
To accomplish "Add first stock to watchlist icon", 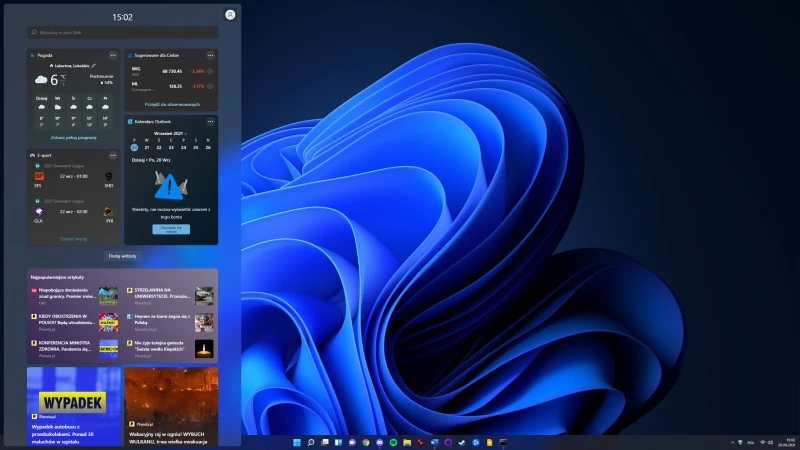I will 211,71.
